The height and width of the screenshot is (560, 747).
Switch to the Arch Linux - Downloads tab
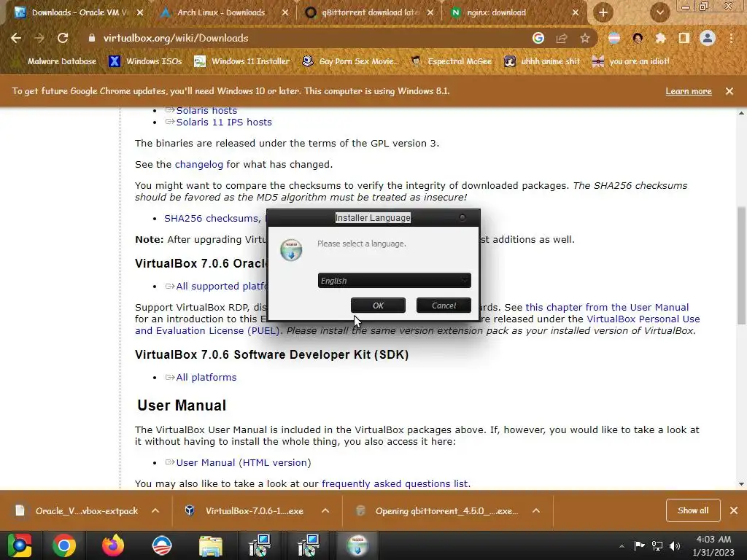(x=221, y=12)
